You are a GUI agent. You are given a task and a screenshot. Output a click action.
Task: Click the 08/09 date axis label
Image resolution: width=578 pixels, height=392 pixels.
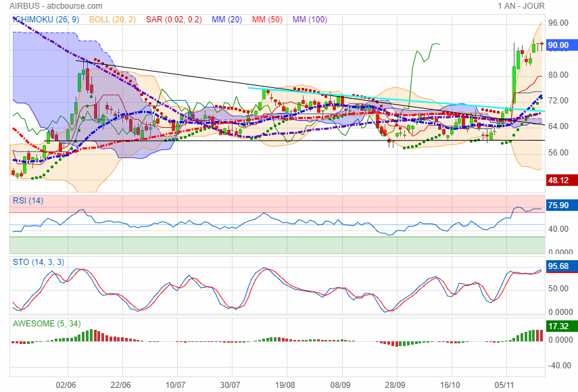pyautogui.click(x=340, y=385)
